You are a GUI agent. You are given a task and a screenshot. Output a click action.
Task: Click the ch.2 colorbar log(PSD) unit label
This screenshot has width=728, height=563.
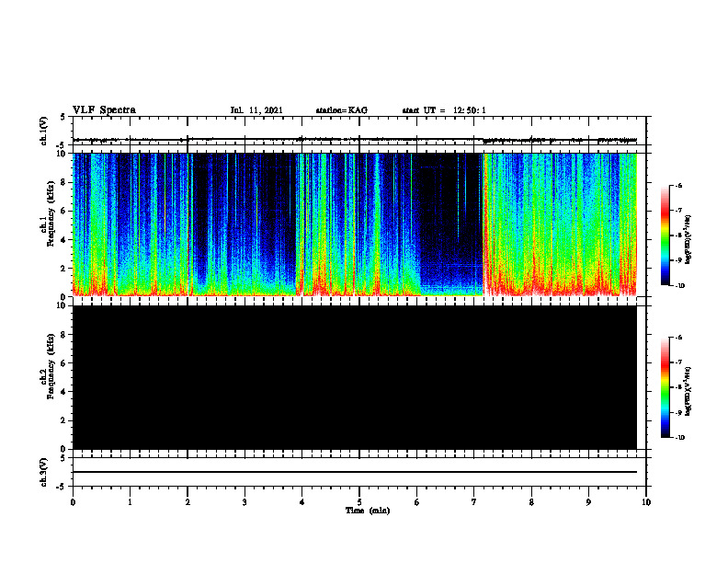pyautogui.click(x=688, y=391)
